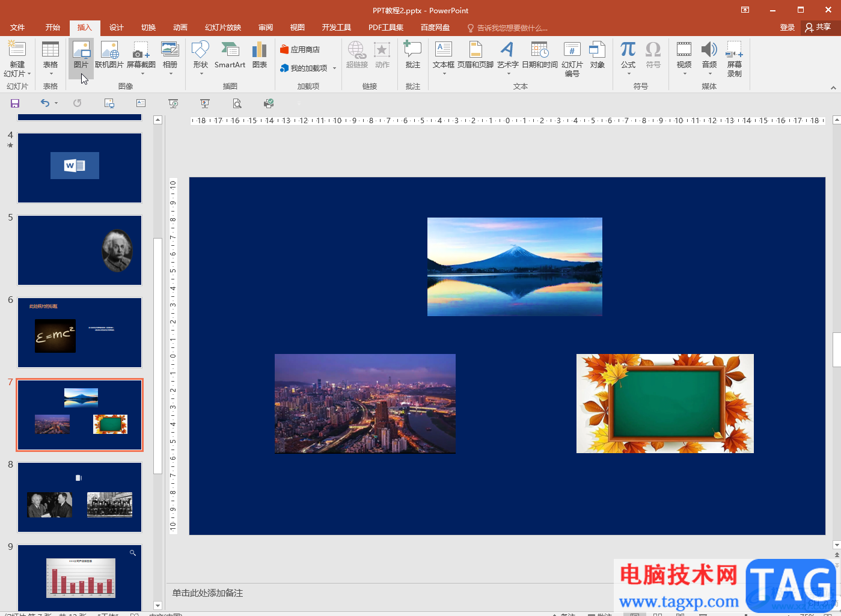Viewport: 841px width, 616px height.
Task: Expand 我的加载项 dropdown
Action: pos(334,69)
